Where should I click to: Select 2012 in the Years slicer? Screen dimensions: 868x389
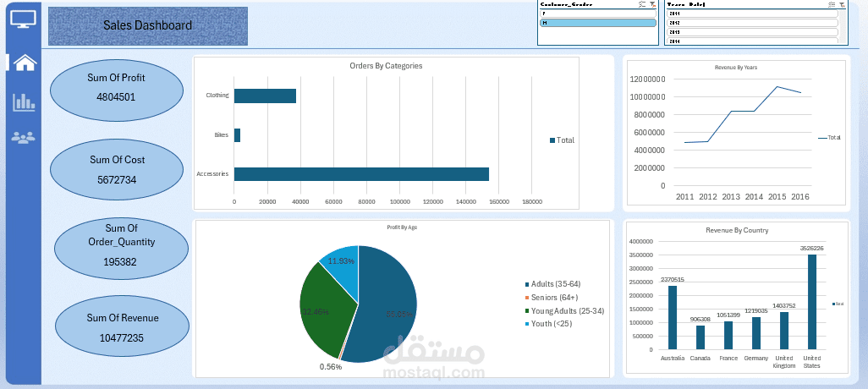pos(752,23)
